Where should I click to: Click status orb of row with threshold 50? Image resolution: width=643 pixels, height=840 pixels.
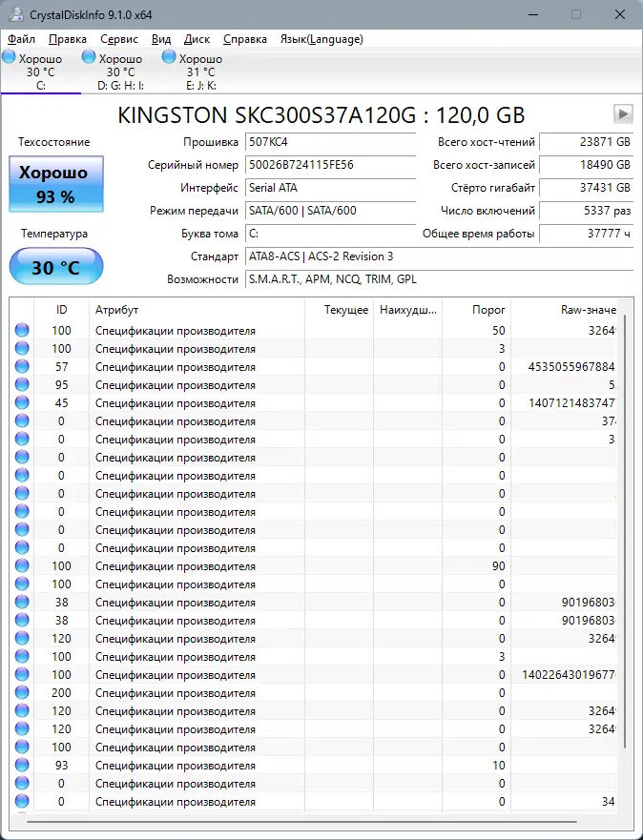point(22,331)
